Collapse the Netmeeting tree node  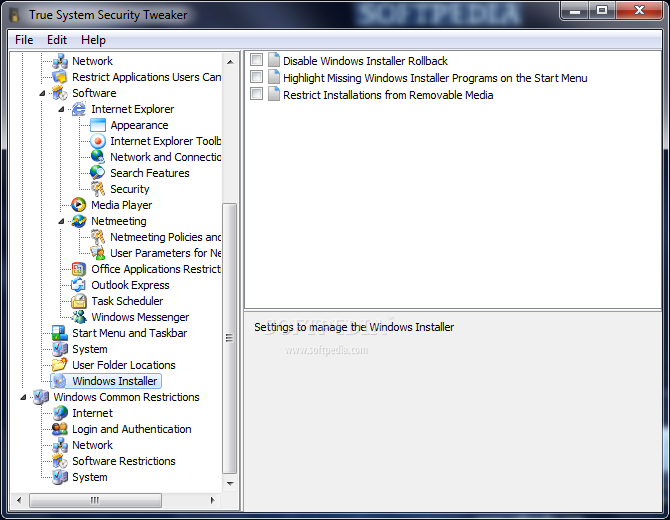pyautogui.click(x=61, y=221)
